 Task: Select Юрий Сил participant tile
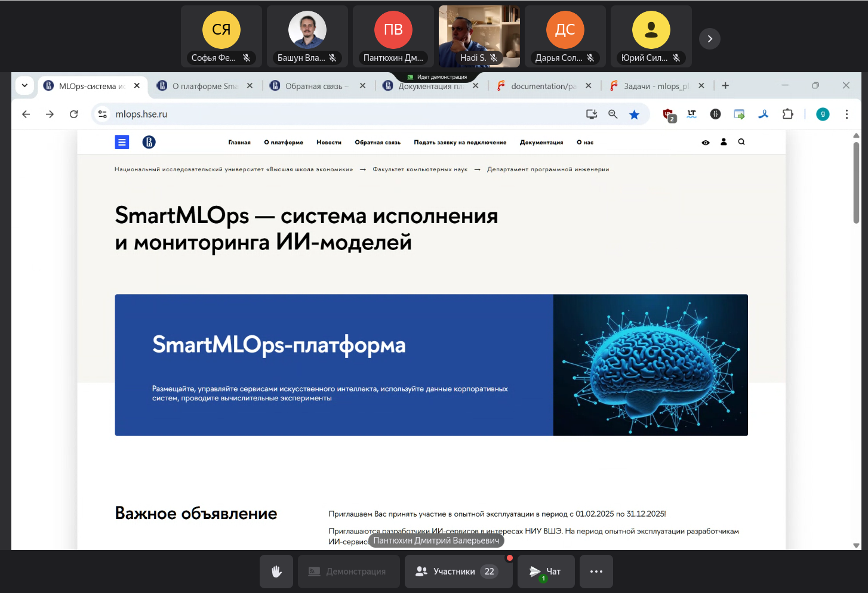point(651,36)
